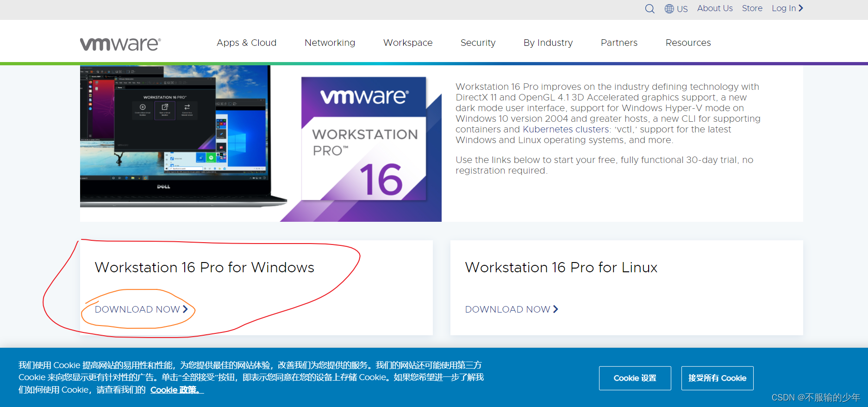Go to the Store link
868x407 pixels.
pyautogui.click(x=752, y=8)
